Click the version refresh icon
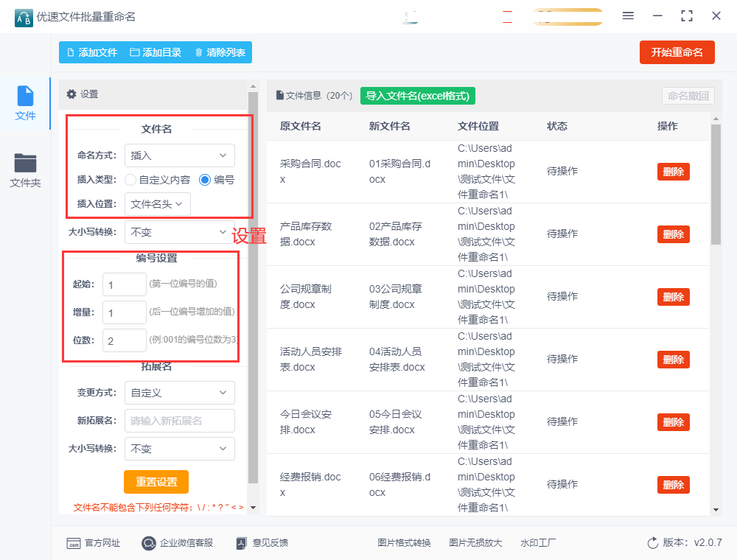 coord(652,543)
